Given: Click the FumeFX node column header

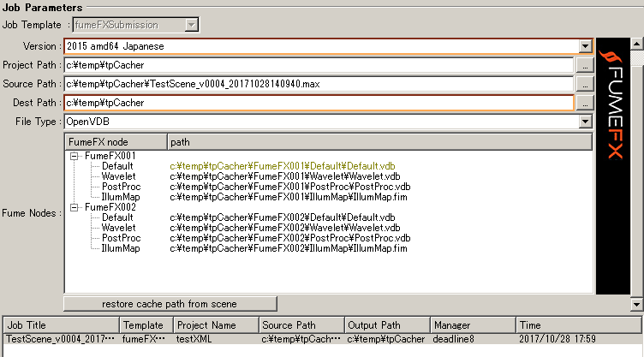Looking at the screenshot, I should [116, 142].
